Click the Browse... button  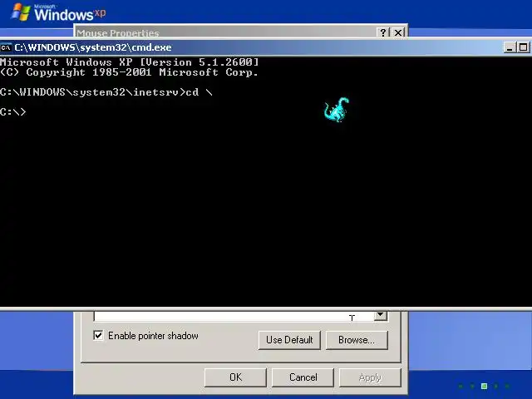357,340
